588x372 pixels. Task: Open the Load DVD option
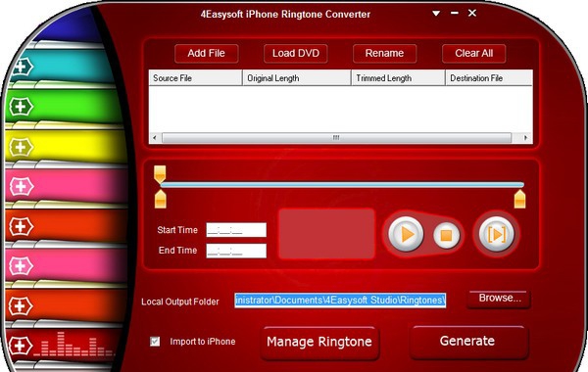tap(296, 53)
